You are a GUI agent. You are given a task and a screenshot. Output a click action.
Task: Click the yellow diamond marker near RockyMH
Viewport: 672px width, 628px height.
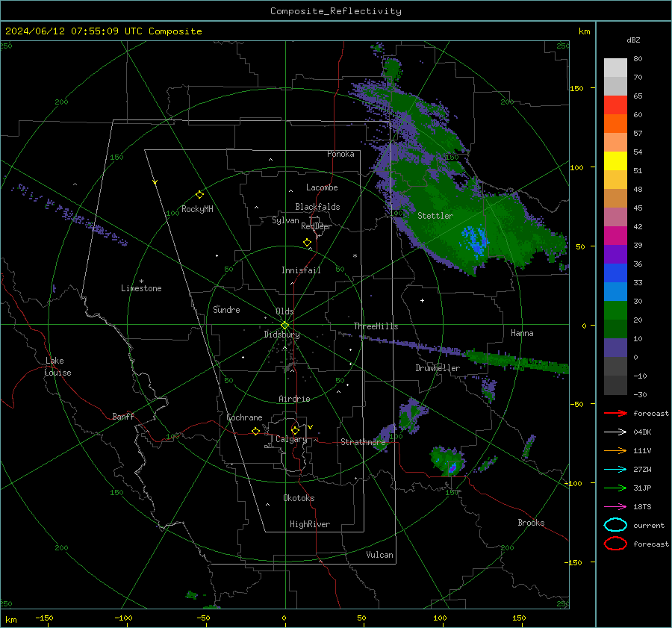[199, 195]
